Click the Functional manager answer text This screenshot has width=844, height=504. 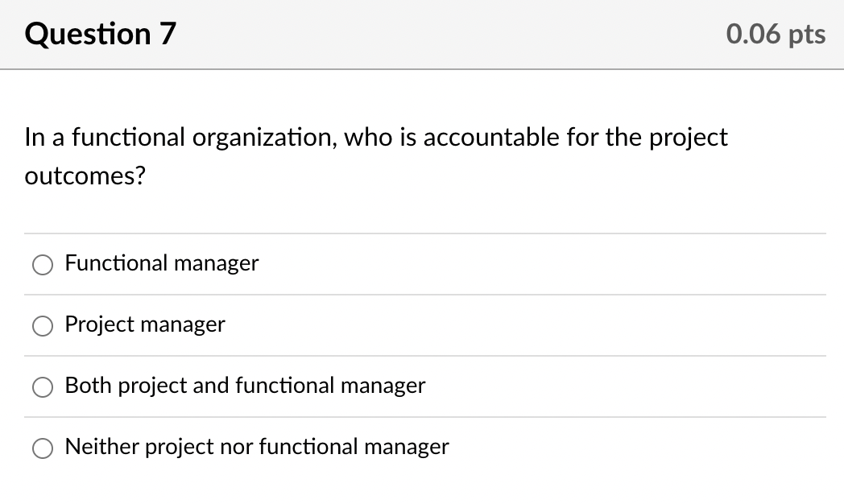pyautogui.click(x=161, y=263)
